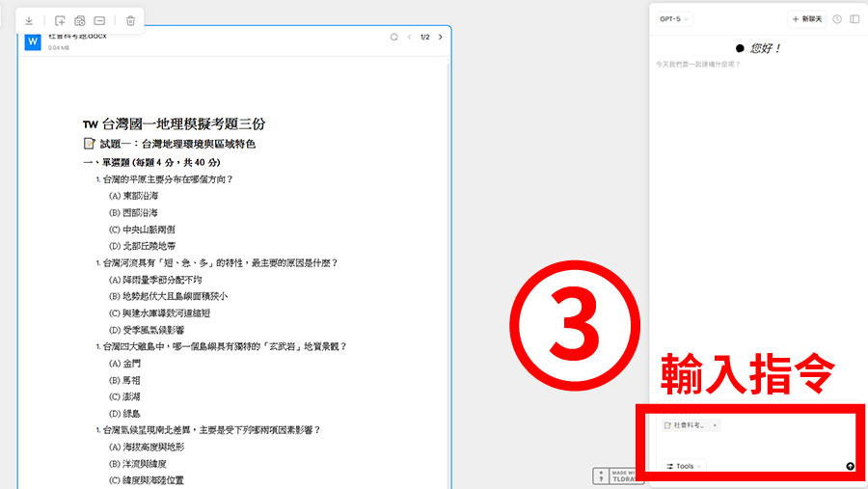Click the minus collapse icon in toolbar
Screen dimensions: 868x489
pos(100,20)
